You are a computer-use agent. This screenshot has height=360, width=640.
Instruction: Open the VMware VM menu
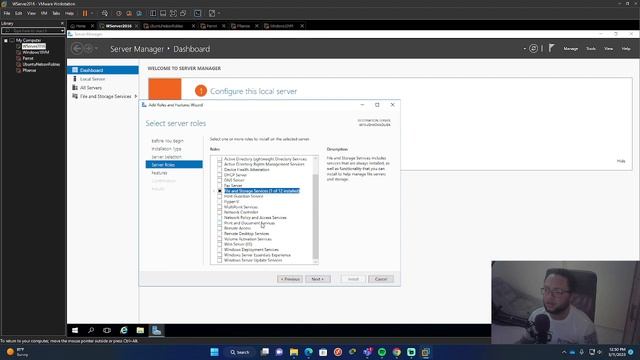tap(44, 13)
